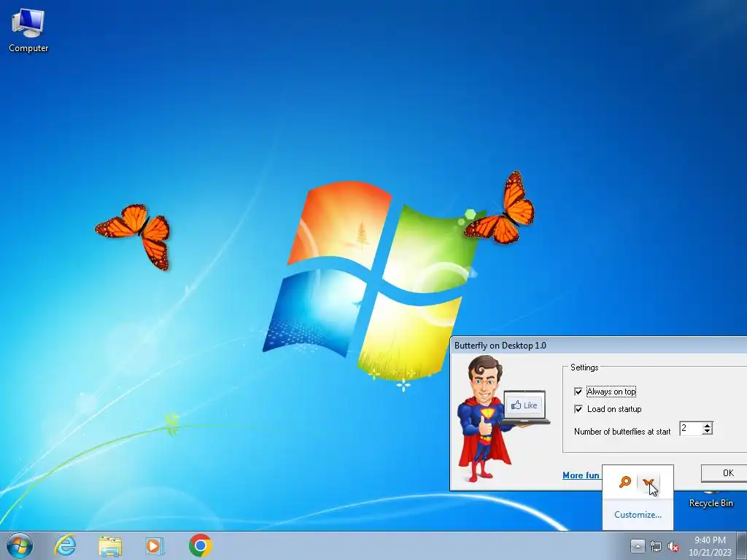Screen dimensions: 747x560
Task: Click the Like button on superhero's laptop
Action: 524,405
